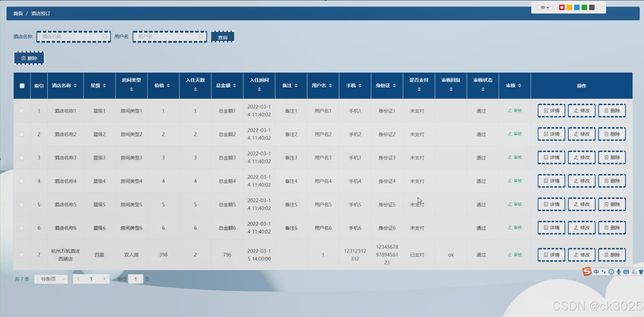Check the checkbox for row 3
Viewport: 644px width, 317px height.
[21, 158]
